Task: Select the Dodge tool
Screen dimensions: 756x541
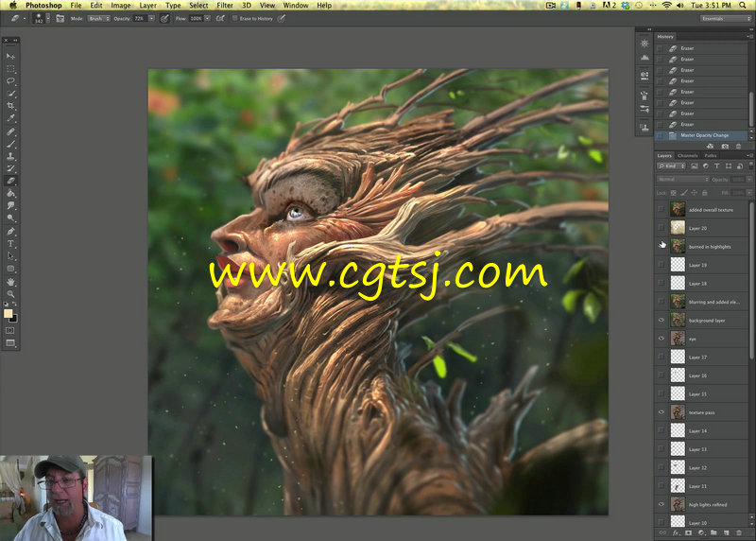Action: click(10, 218)
